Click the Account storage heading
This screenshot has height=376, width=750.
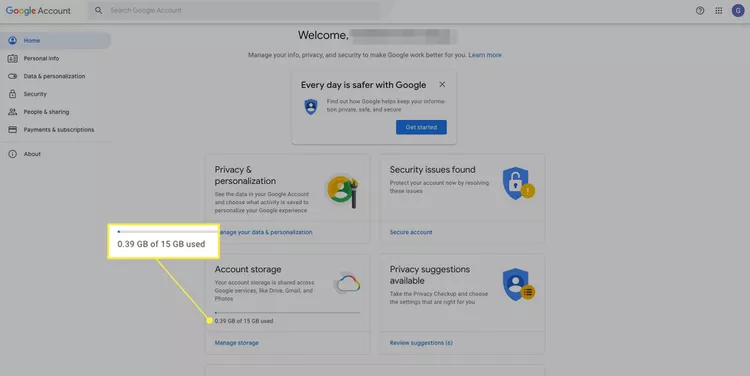[248, 269]
